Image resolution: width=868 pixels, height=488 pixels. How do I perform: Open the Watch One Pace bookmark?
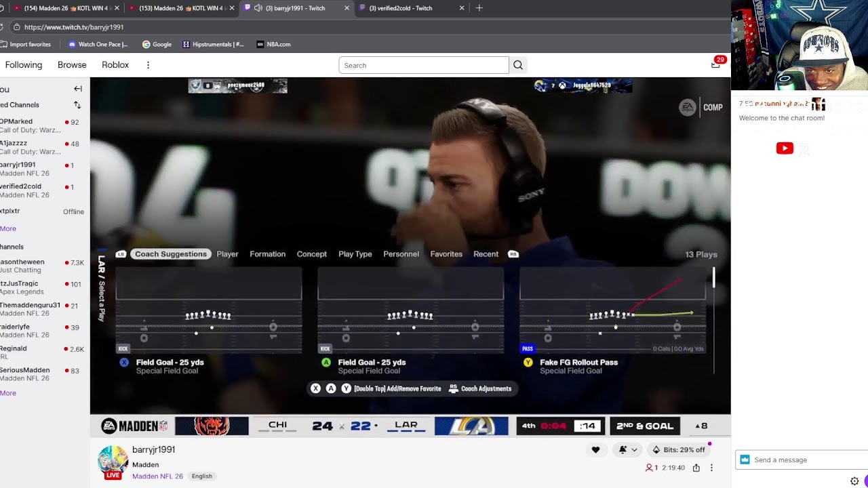point(98,44)
